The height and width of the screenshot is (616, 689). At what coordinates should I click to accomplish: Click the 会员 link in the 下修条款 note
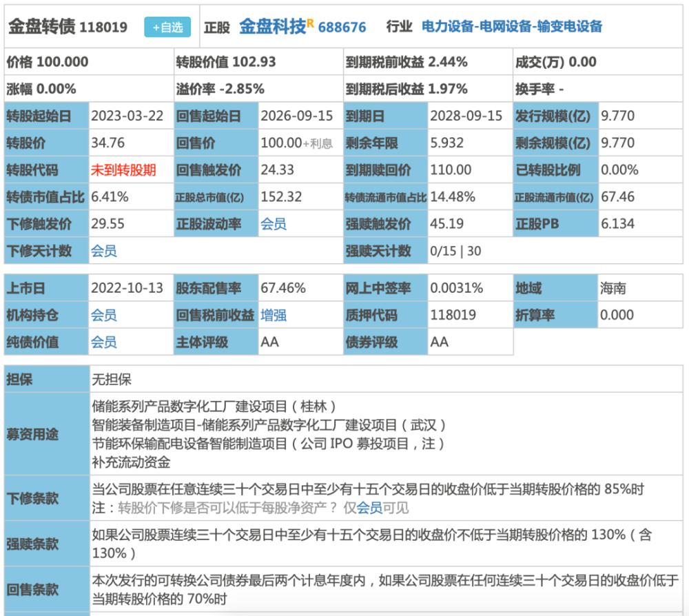pos(369,508)
